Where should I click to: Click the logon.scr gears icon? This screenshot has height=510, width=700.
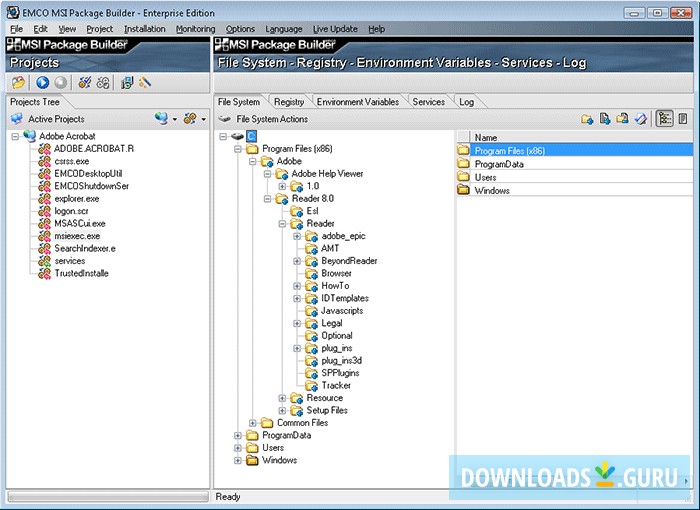coord(44,211)
